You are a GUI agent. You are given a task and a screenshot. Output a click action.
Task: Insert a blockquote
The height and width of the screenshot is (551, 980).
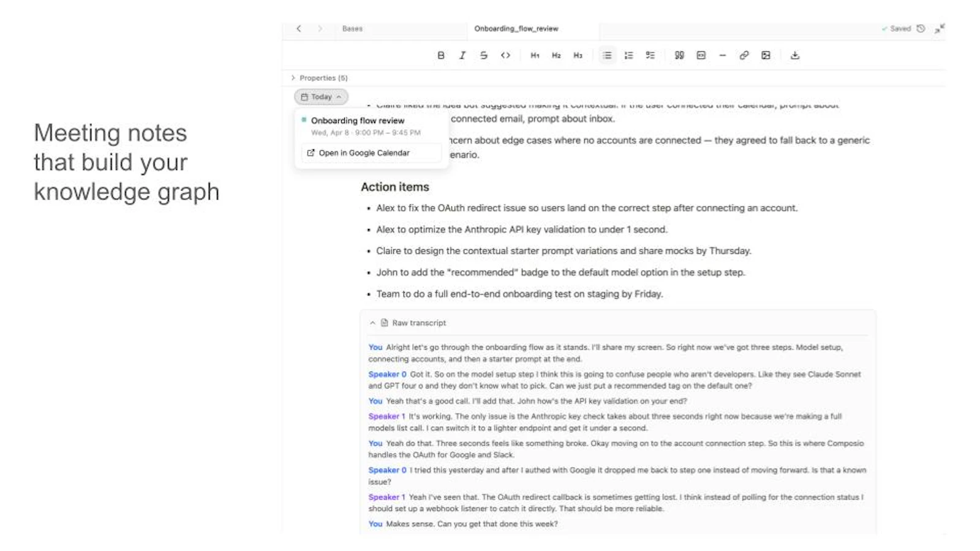679,55
